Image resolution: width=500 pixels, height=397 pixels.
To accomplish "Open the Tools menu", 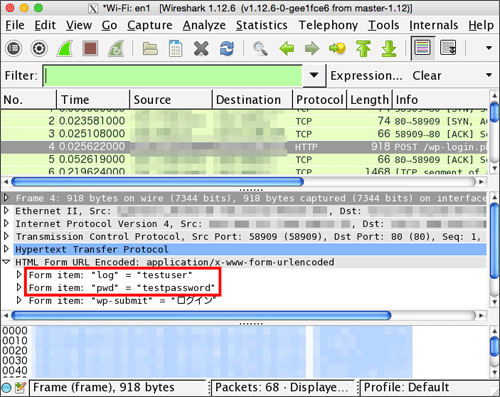I will (x=383, y=25).
